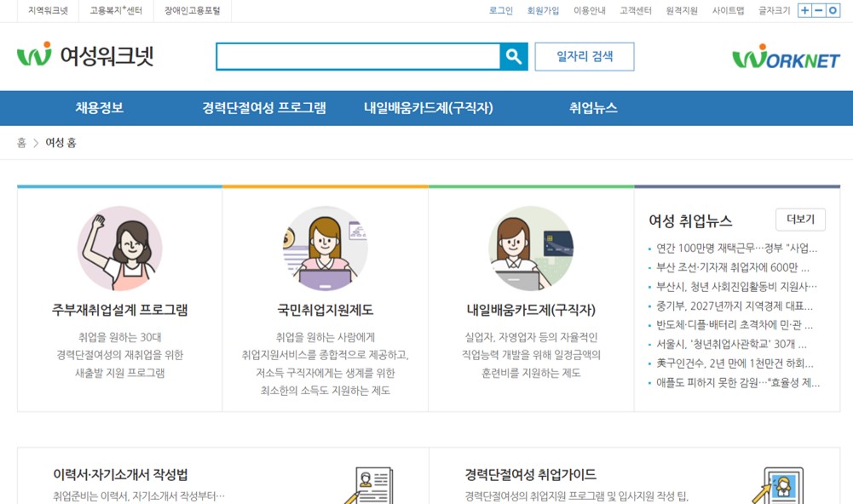Click the WORKNET logo at right
This screenshot has height=504, width=853.
pyautogui.click(x=786, y=56)
